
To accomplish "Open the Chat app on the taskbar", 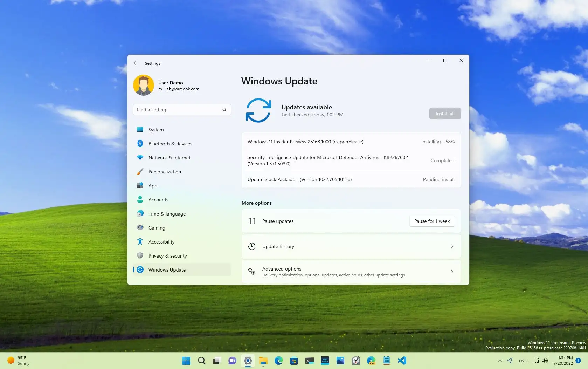I will pyautogui.click(x=233, y=361).
